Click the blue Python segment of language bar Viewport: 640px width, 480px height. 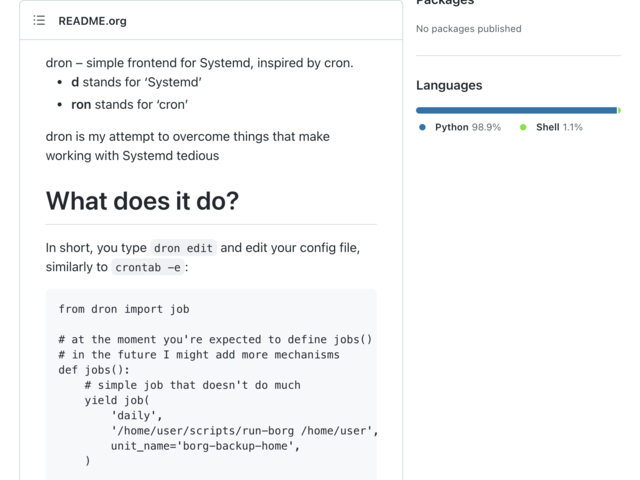(x=516, y=110)
